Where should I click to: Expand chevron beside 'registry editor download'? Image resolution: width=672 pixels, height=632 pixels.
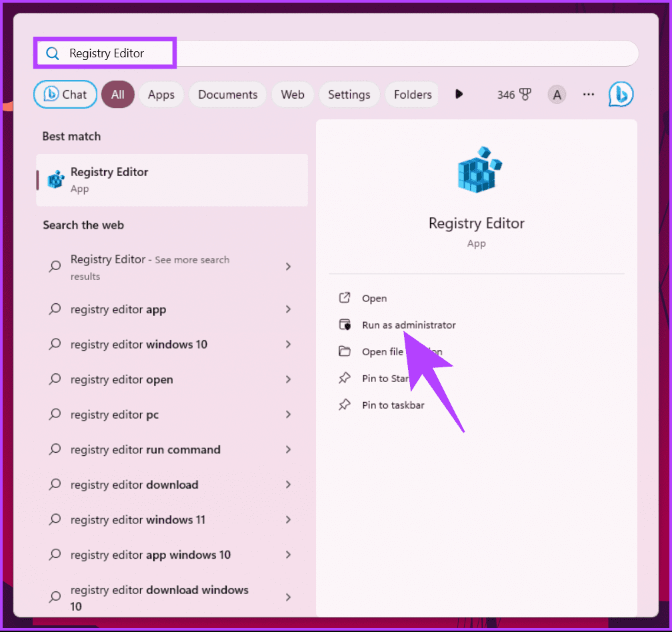coord(289,485)
